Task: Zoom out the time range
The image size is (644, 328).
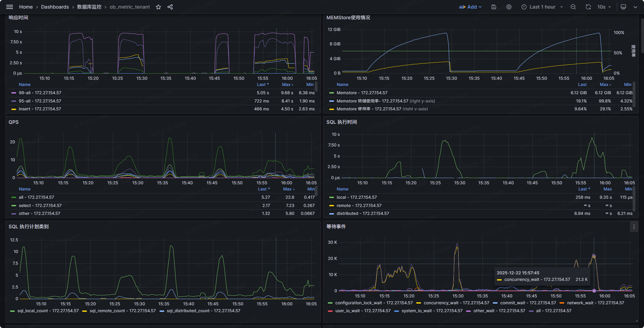Action: pyautogui.click(x=573, y=7)
